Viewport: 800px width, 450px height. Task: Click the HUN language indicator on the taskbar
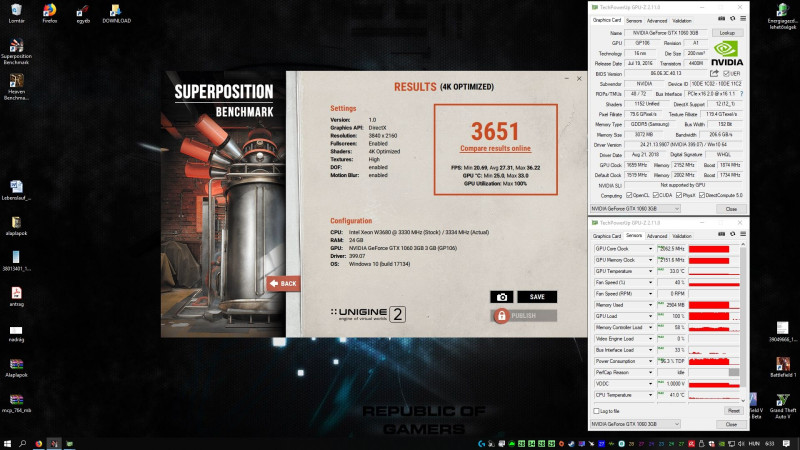coord(754,444)
